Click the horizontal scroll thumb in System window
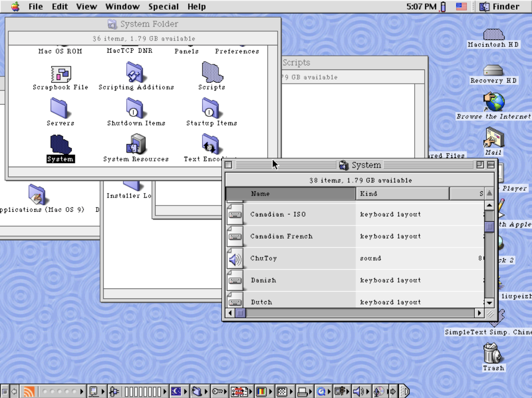 coord(240,313)
